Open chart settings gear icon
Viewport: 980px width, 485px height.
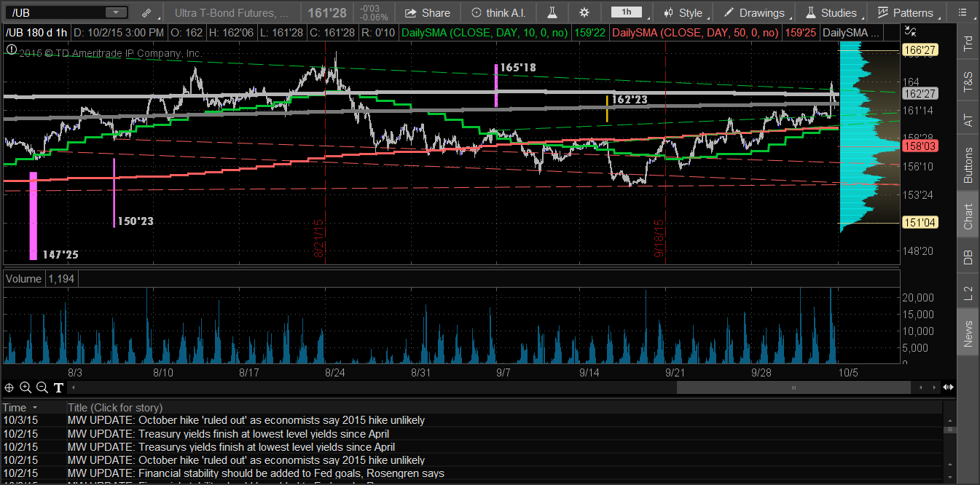tap(584, 13)
